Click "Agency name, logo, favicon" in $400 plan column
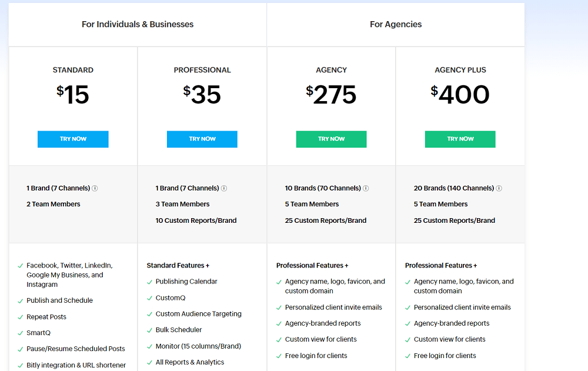Viewport: 588px width, 371px height. [x=464, y=286]
